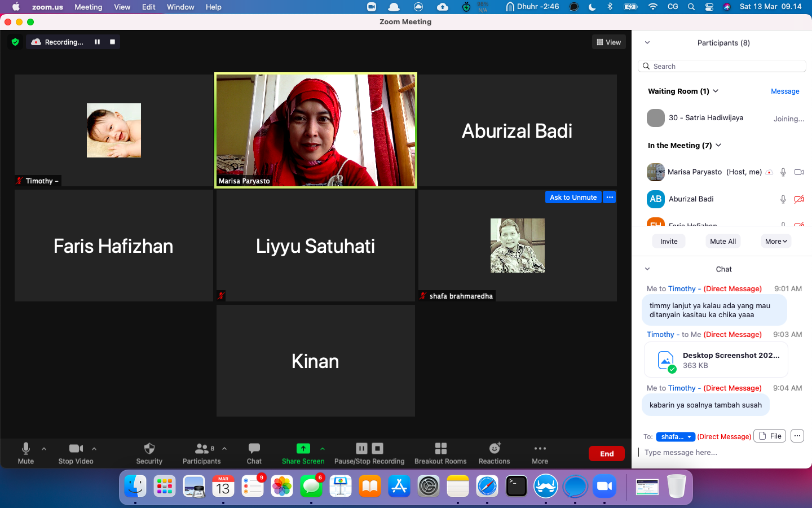Click the Type message here field
This screenshot has width=812, height=508.
tap(722, 453)
